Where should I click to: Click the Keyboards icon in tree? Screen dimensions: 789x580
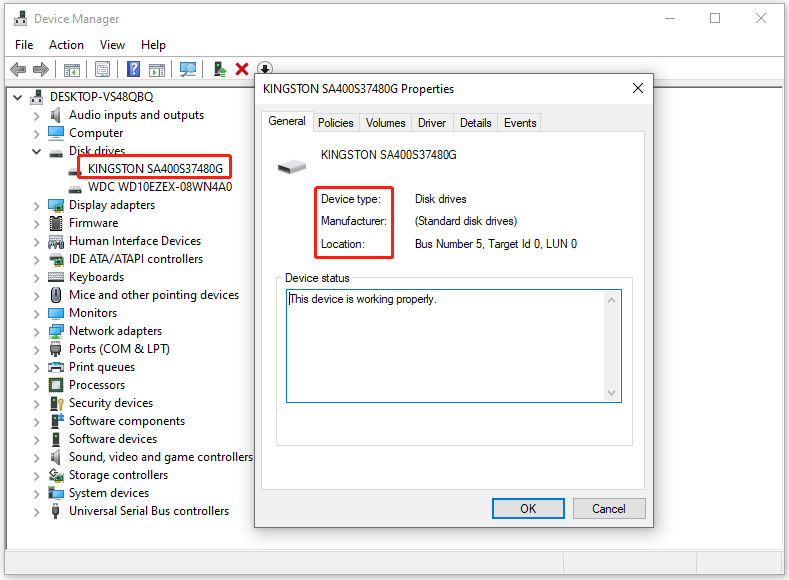click(x=56, y=277)
